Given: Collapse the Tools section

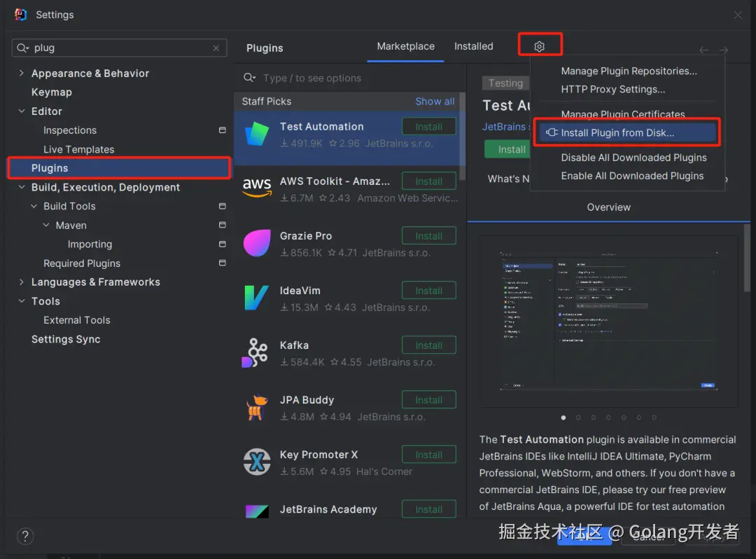Looking at the screenshot, I should (x=21, y=301).
